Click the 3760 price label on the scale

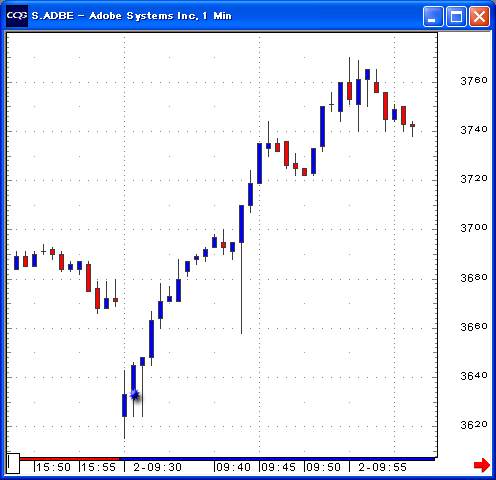474,80
